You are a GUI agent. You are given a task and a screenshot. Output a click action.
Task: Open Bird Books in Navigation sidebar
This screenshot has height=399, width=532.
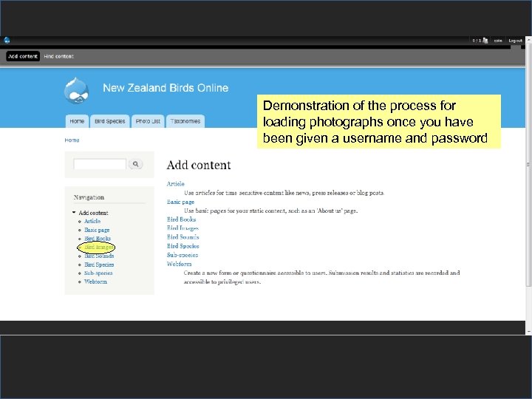(x=98, y=239)
